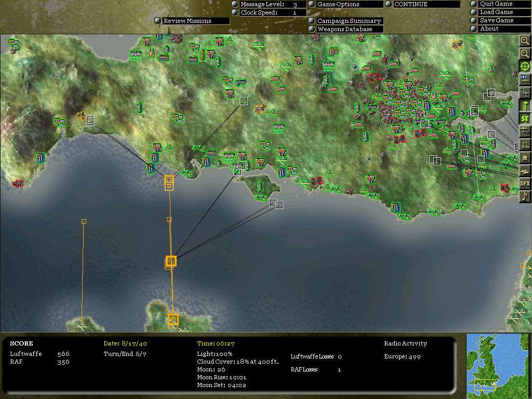
Task: Click the RAF Losses value
Action: pos(339,370)
